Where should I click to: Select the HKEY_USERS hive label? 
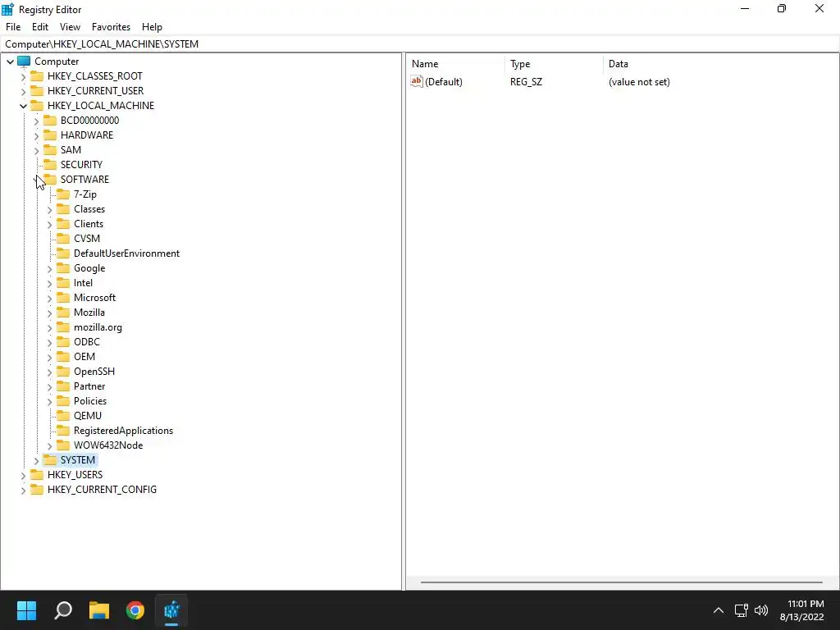(x=75, y=475)
